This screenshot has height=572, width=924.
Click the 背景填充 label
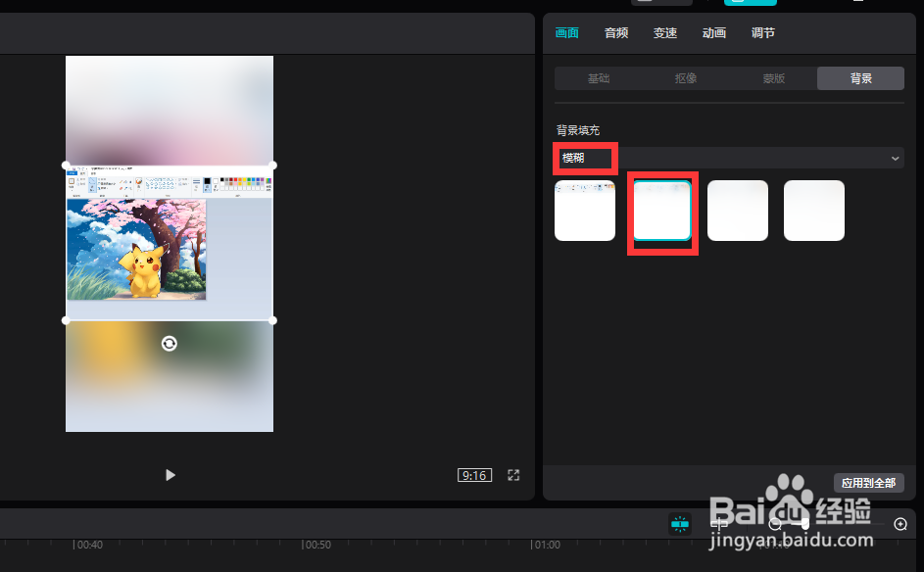[x=577, y=130]
